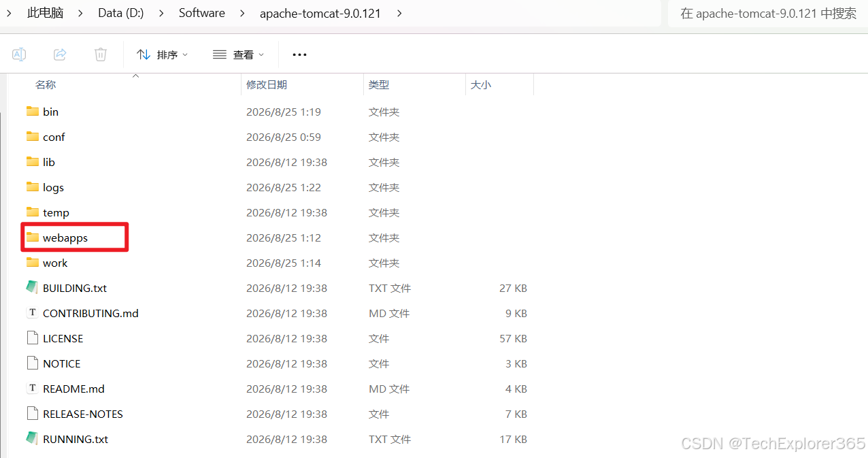
Task: Select the work folder name
Action: click(x=55, y=263)
